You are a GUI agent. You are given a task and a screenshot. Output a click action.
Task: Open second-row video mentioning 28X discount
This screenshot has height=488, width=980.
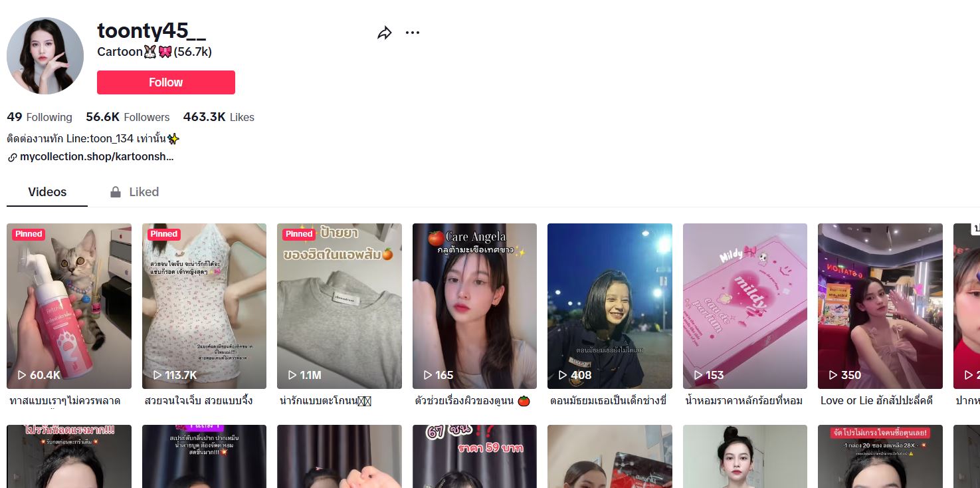(880, 456)
